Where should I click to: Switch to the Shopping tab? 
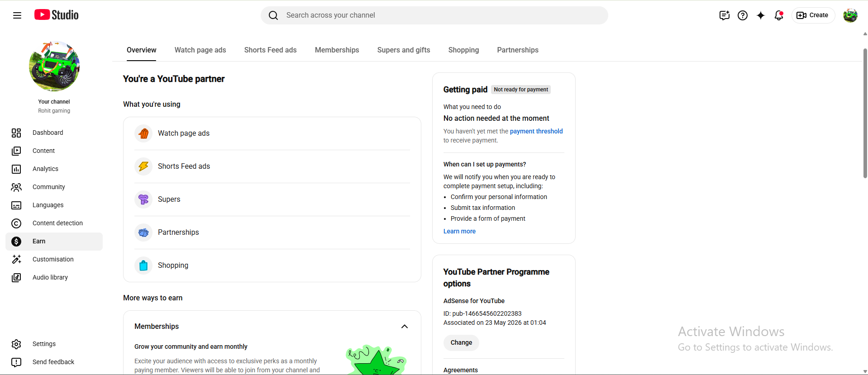point(463,50)
